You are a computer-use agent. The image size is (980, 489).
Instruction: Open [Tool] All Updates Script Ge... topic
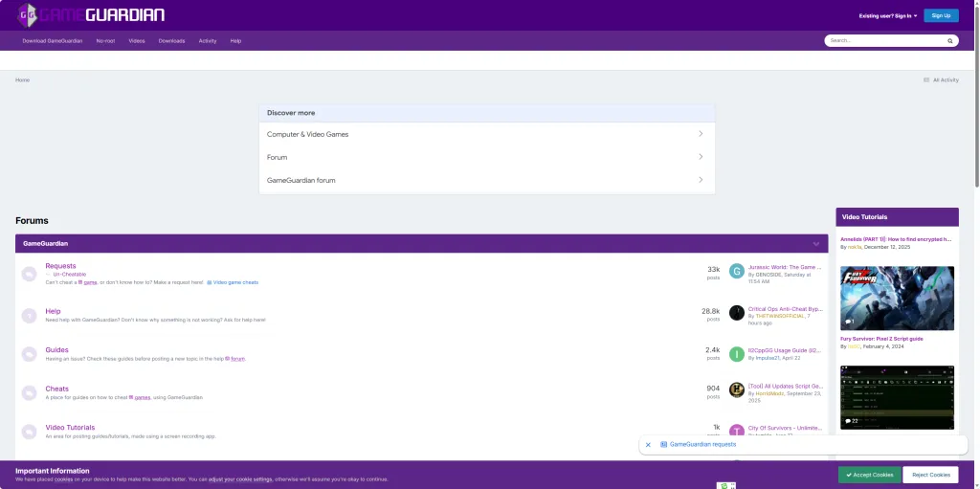(x=785, y=386)
